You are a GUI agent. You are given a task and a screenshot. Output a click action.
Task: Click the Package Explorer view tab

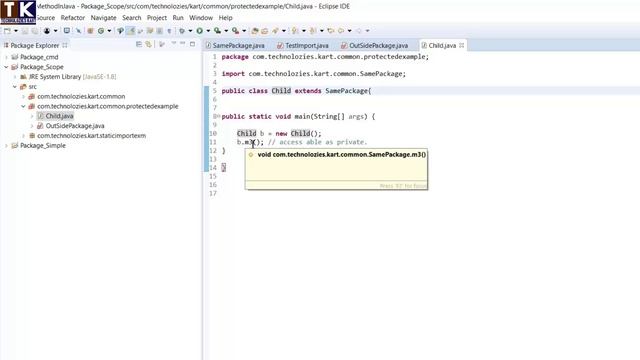pos(35,45)
